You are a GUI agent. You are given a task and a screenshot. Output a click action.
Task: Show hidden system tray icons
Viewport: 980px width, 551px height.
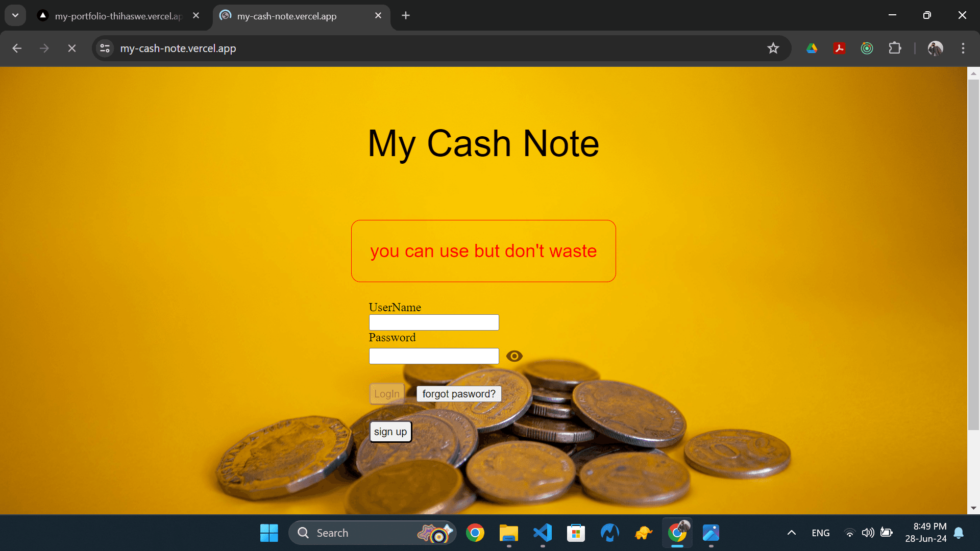[791, 533]
